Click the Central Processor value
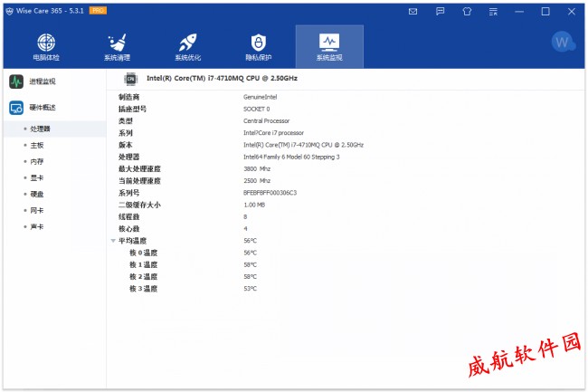This screenshot has height=392, width=588. 266,120
